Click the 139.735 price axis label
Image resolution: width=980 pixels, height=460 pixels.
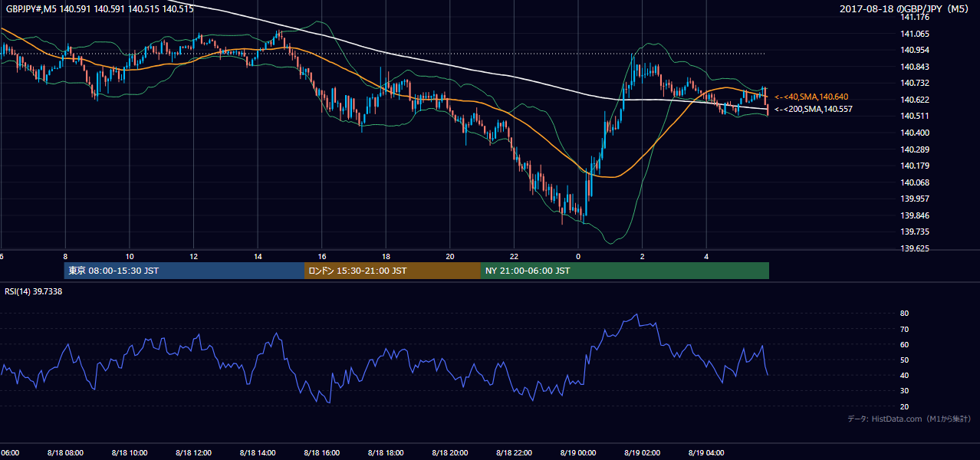tap(916, 232)
